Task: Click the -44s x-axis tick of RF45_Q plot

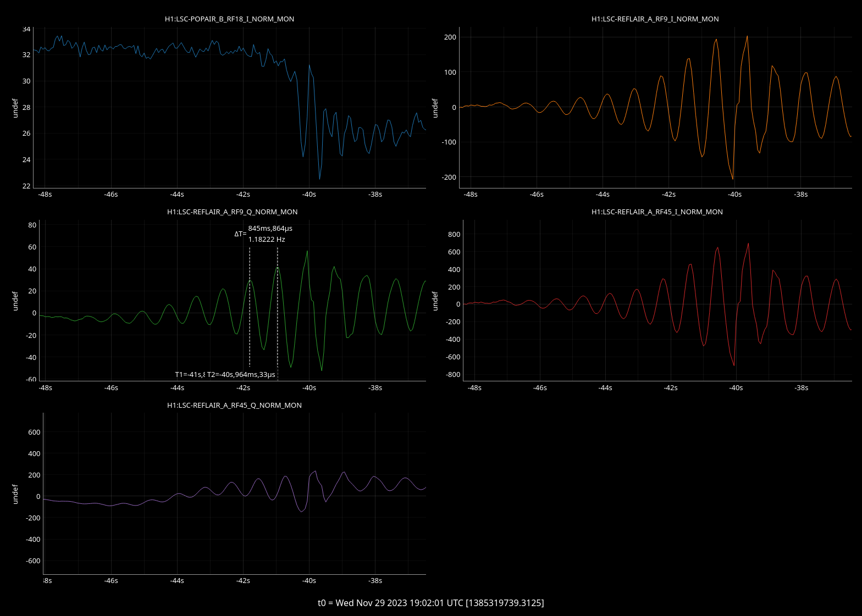Action: [177, 581]
